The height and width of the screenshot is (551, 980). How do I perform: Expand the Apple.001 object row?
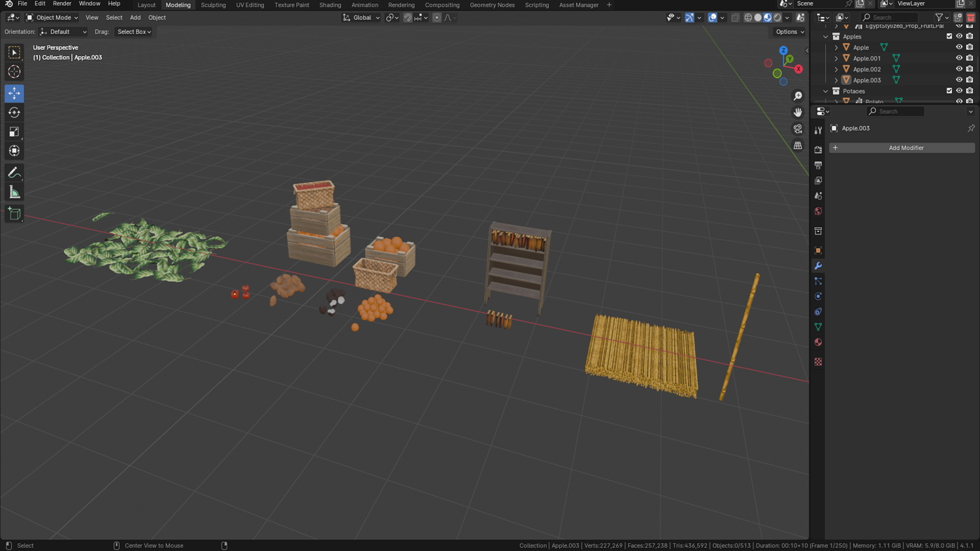pyautogui.click(x=836, y=58)
